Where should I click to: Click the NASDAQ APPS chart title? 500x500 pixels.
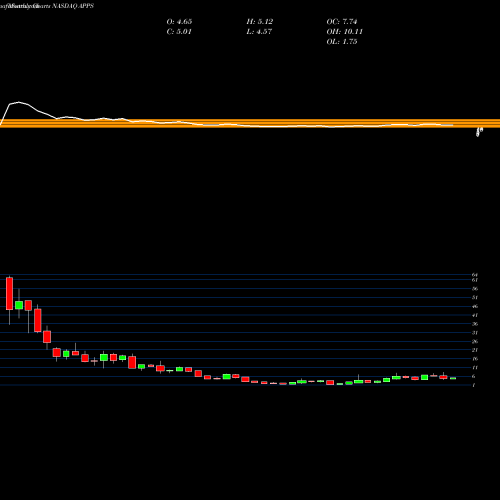(x=72, y=6)
